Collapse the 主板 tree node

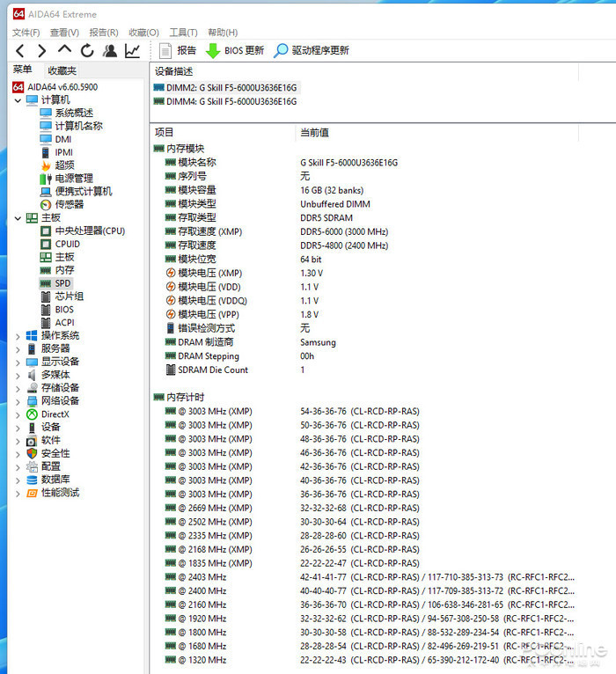coord(18,218)
